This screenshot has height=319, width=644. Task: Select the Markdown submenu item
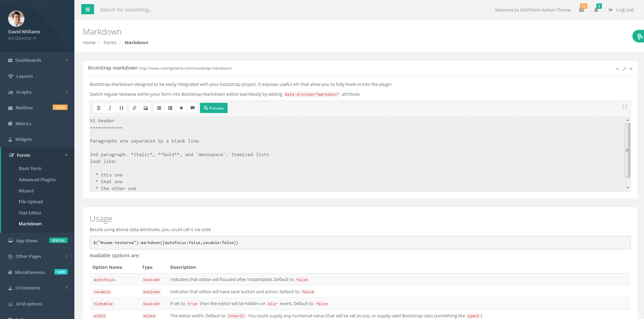coord(30,224)
